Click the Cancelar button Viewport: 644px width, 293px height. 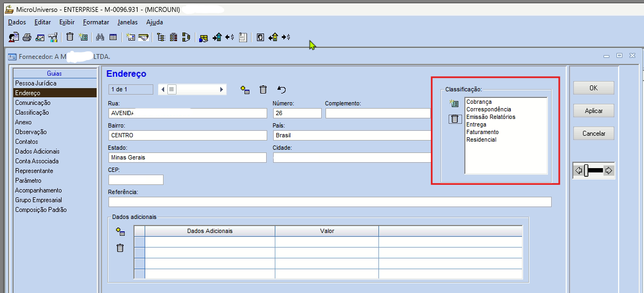(x=593, y=134)
